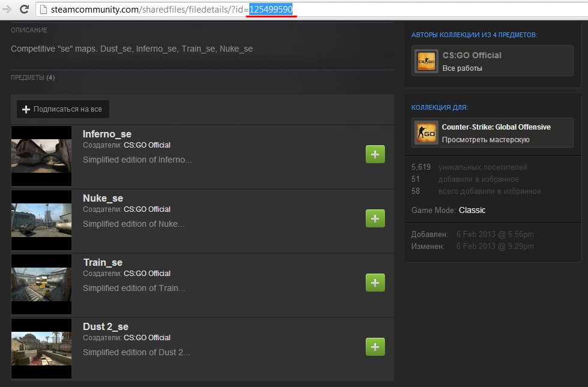Viewport: 588px width, 387px height.
Task: Subscribe to Train_se with green plus
Action: 375,283
